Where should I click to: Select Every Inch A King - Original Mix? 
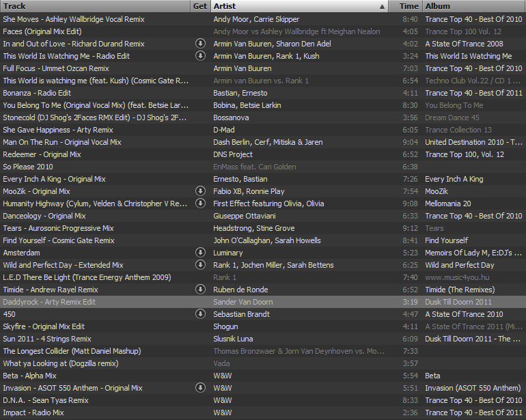pyautogui.click(x=55, y=179)
